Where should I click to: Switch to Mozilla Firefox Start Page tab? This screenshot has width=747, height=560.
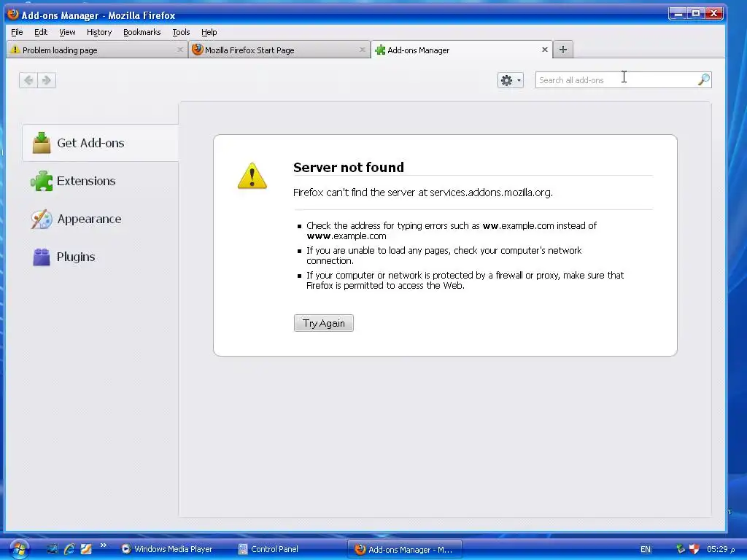pos(279,50)
